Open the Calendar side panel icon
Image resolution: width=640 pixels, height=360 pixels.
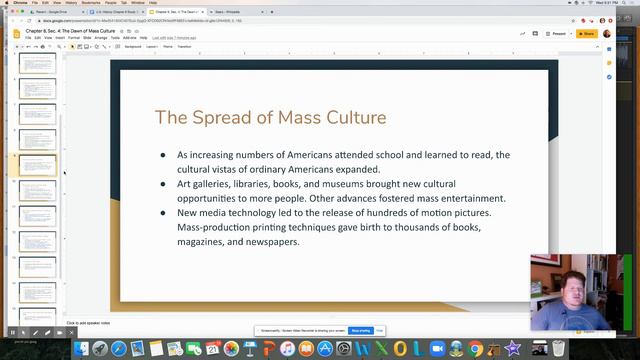pyautogui.click(x=609, y=49)
